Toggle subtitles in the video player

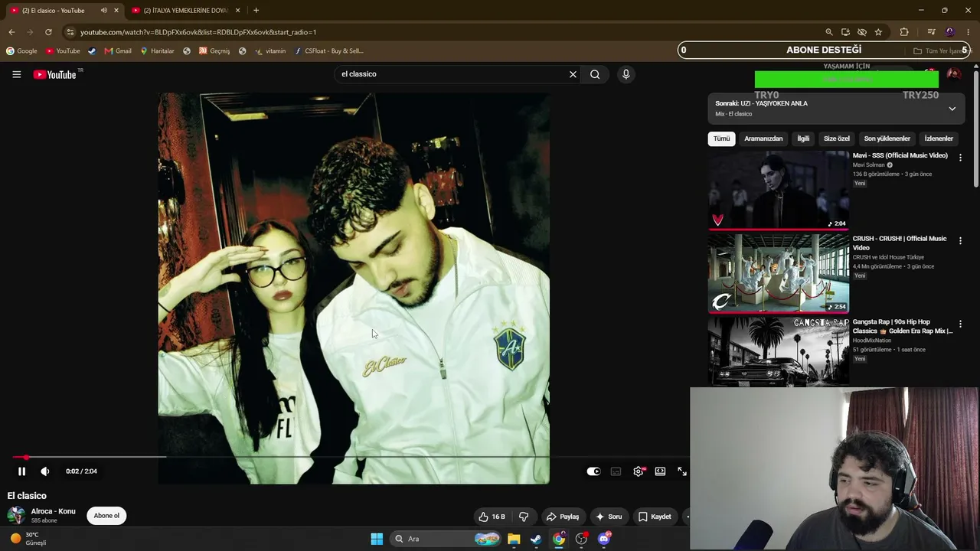[x=616, y=471]
